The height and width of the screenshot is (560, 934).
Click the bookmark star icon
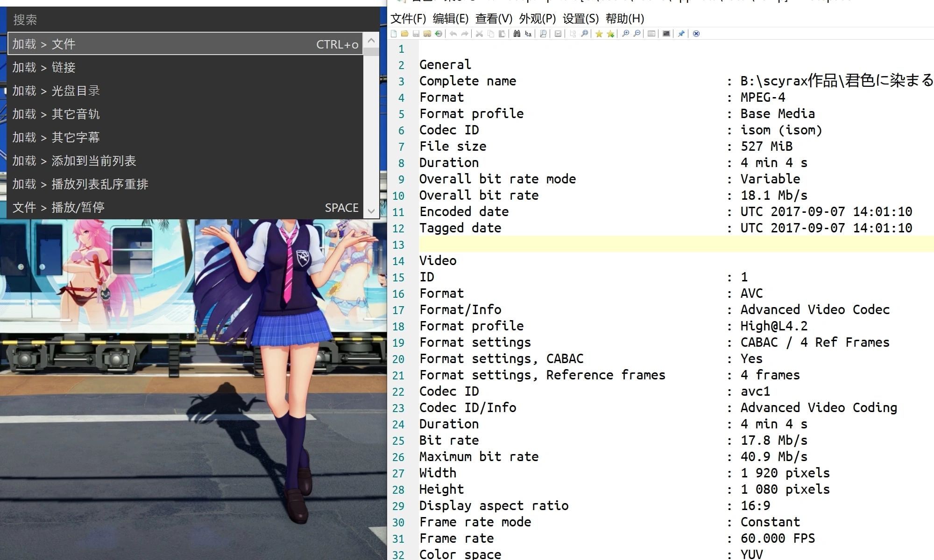tap(599, 34)
